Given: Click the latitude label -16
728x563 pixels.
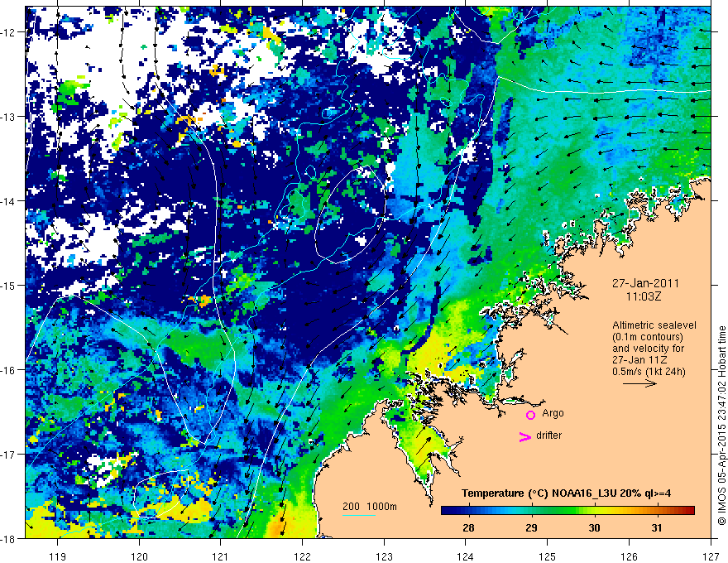Looking at the screenshot, I should click(x=9, y=370).
